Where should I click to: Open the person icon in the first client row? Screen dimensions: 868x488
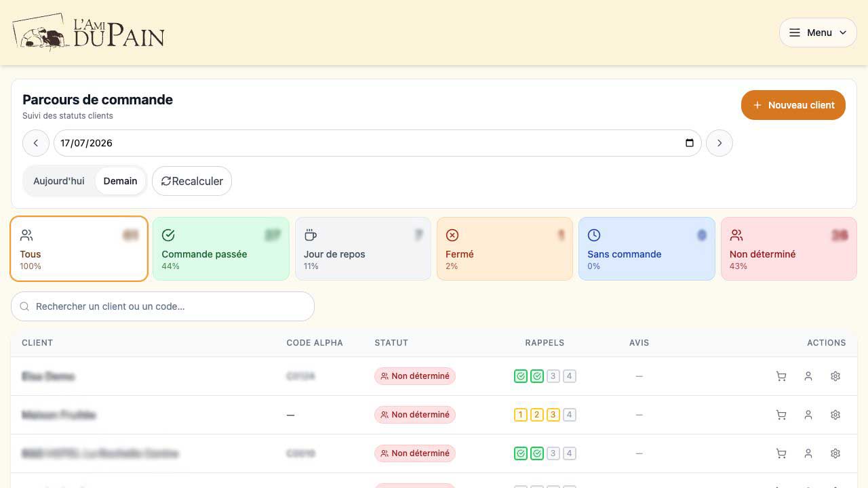[808, 376]
